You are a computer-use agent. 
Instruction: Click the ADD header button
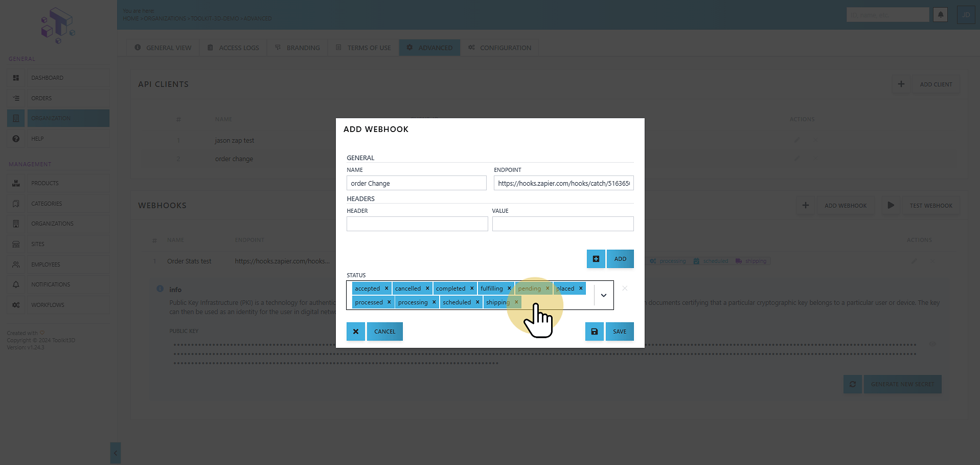620,259
